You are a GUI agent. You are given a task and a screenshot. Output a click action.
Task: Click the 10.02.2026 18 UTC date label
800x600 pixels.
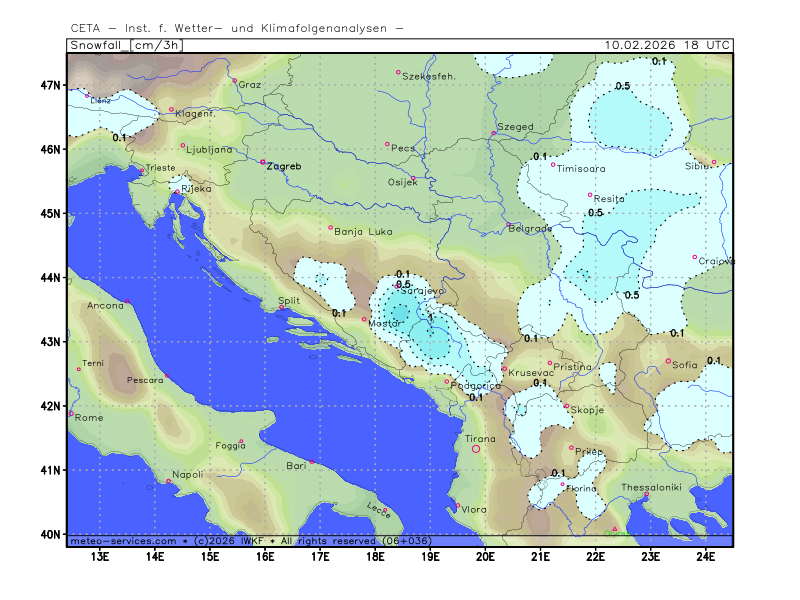pyautogui.click(x=668, y=45)
